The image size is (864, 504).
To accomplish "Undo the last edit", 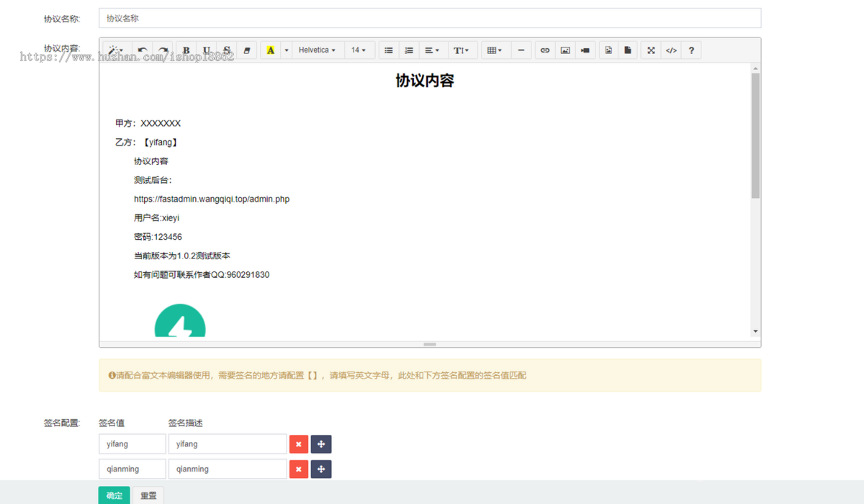I will coord(143,50).
